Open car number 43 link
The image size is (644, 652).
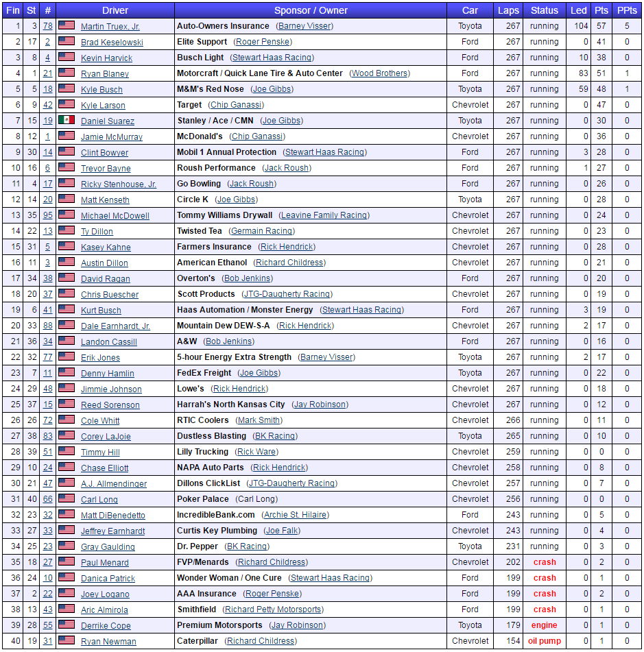[48, 609]
